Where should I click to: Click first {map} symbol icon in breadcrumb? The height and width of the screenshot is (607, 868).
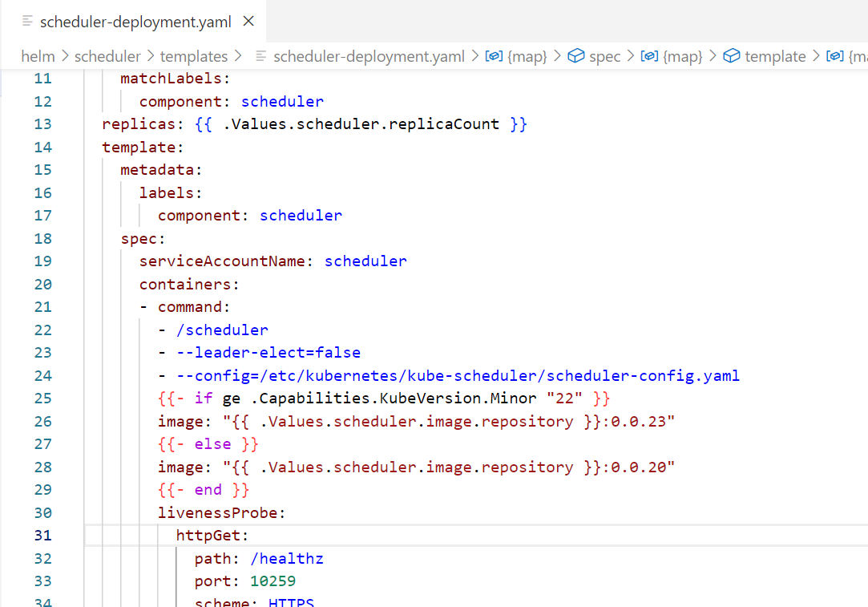[x=494, y=56]
